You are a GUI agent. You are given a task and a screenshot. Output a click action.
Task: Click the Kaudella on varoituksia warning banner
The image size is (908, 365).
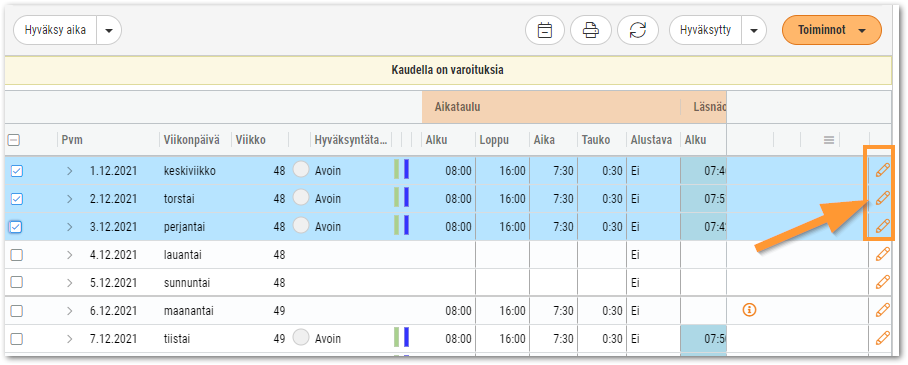[448, 71]
